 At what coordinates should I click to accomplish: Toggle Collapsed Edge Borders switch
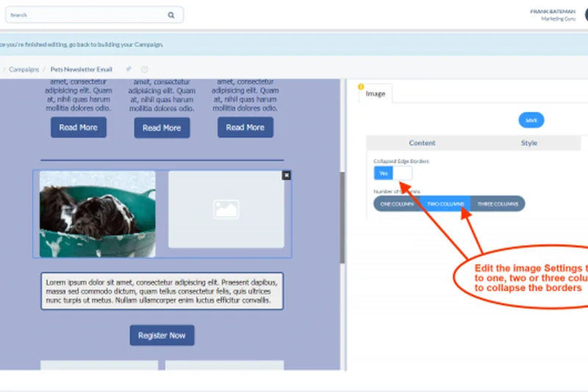[393, 174]
